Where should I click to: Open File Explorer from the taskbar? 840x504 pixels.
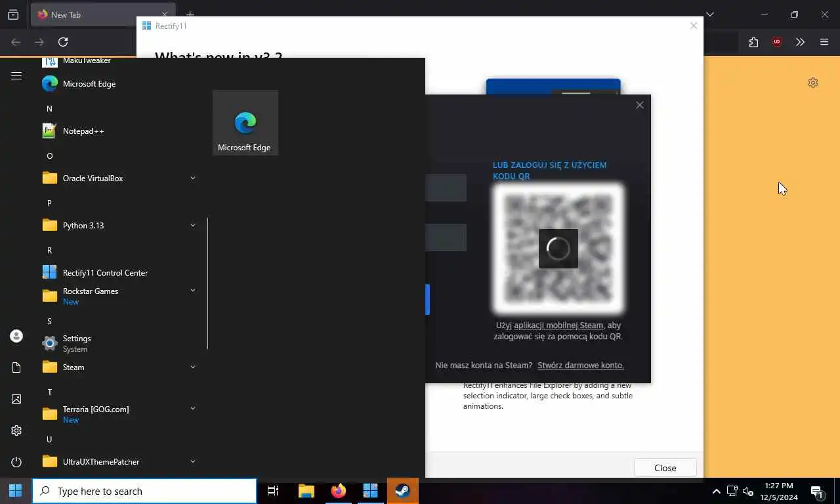pos(306,491)
